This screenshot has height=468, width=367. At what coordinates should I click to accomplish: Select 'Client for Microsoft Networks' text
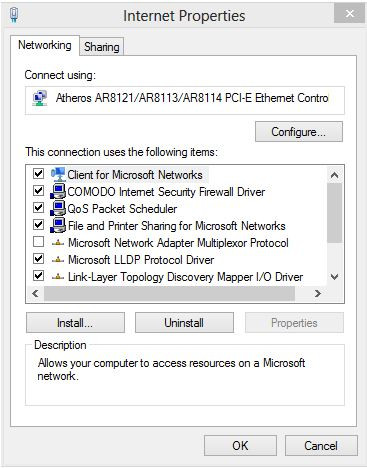[135, 175]
